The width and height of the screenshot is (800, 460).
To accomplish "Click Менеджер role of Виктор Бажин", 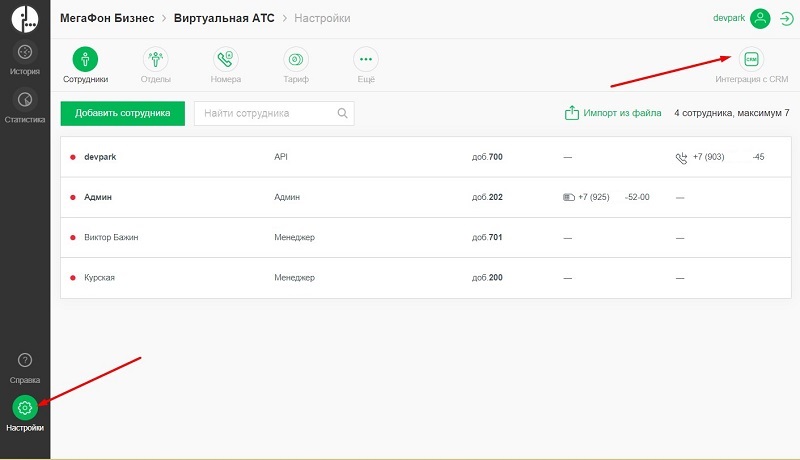I will [294, 237].
